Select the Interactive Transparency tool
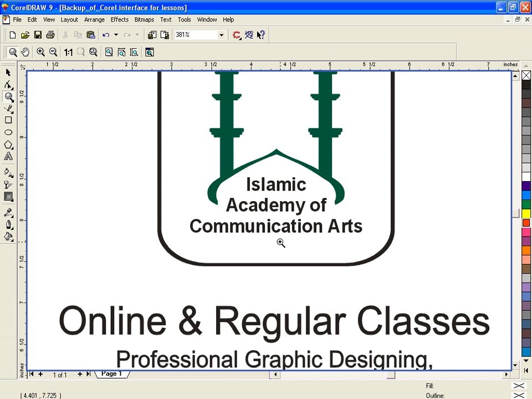Screen dimensions: 532x399 click(x=8, y=185)
